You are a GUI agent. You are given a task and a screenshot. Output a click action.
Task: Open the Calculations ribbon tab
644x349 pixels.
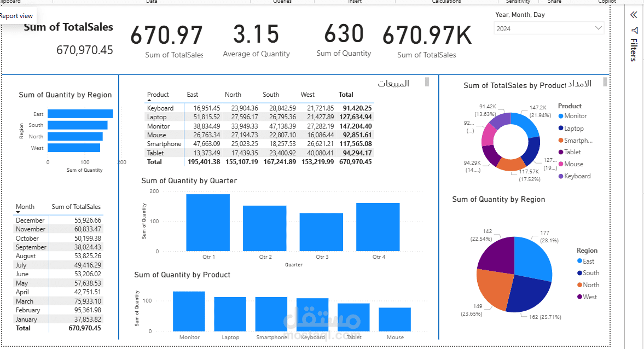pyautogui.click(x=445, y=2)
